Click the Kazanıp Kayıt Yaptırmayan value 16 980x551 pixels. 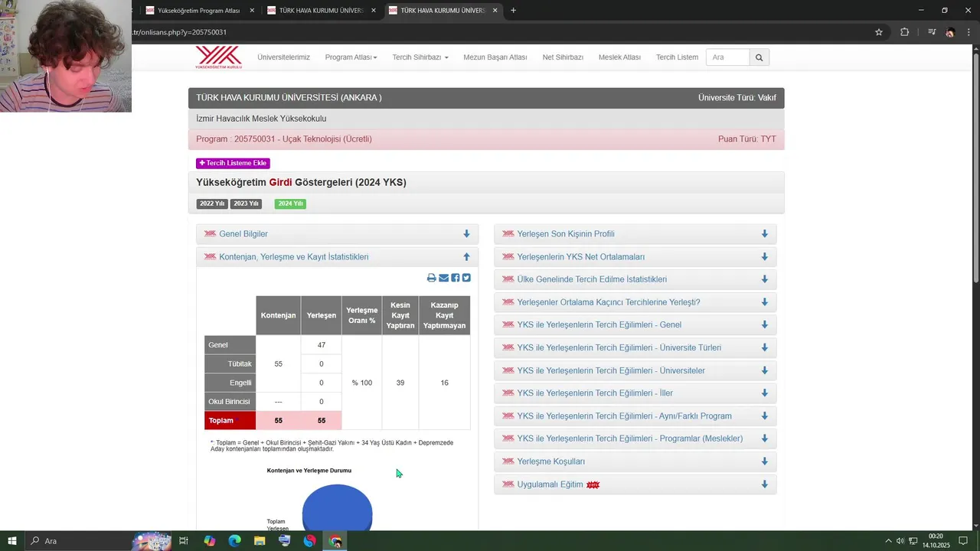444,383
